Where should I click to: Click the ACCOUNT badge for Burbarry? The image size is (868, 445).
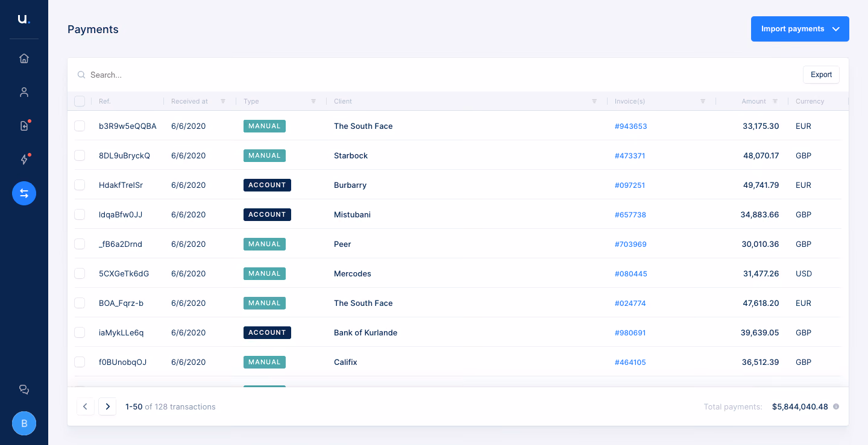267,185
